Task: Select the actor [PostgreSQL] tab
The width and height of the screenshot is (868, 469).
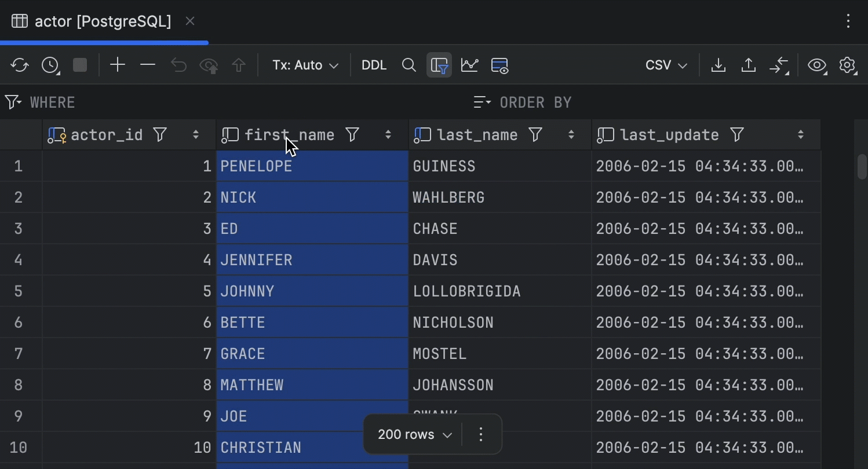Action: pyautogui.click(x=103, y=21)
